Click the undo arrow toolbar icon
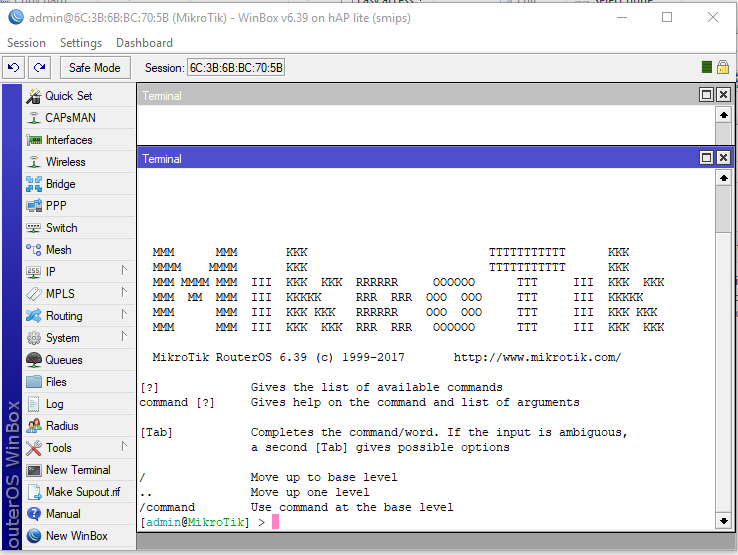The height and width of the screenshot is (555, 738). [x=14, y=68]
